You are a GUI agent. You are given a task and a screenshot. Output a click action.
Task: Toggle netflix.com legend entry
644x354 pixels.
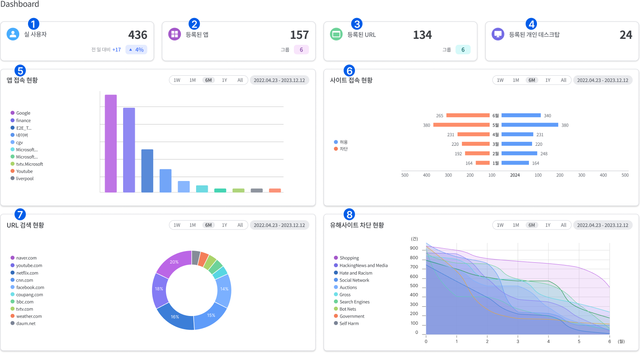(x=24, y=273)
